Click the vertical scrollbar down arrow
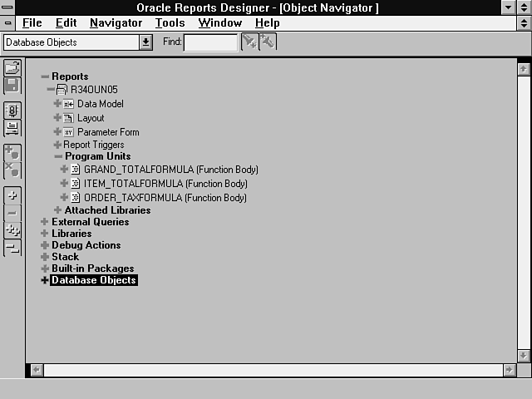This screenshot has width=532, height=399. point(523,355)
